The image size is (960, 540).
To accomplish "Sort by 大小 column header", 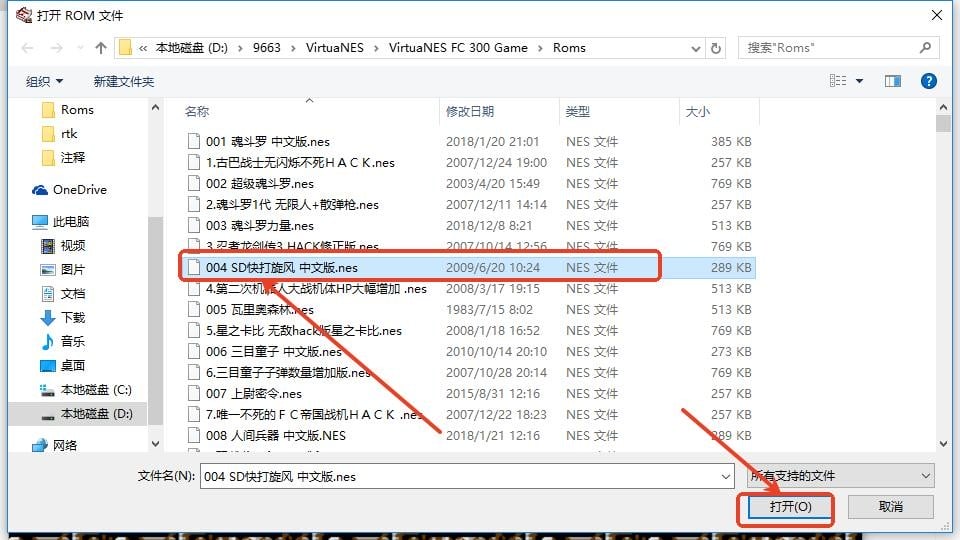I will click(697, 111).
